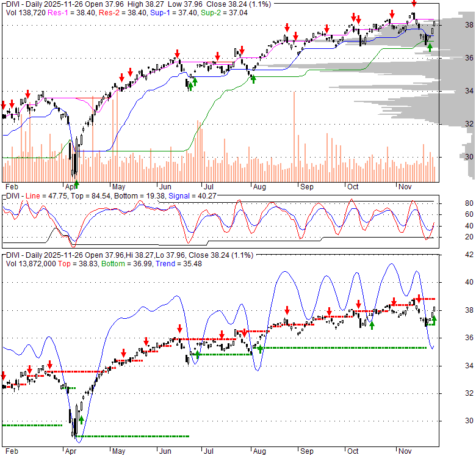
Task: Click the Bottom = 36.99 label in trend chart
Action: tap(126, 264)
